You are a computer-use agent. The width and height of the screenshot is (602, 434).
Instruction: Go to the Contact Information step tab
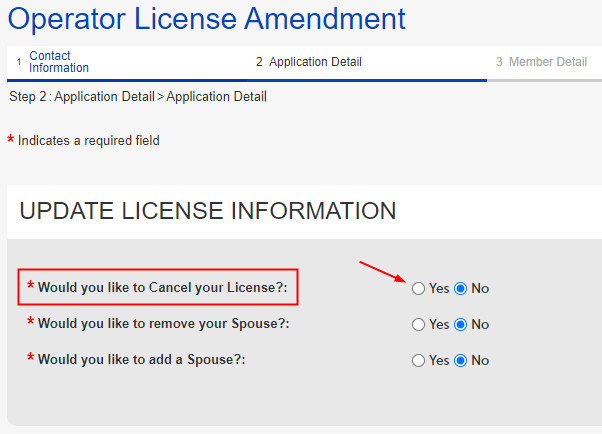[58, 62]
